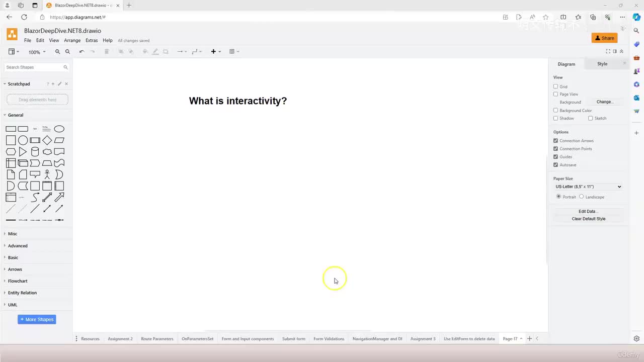The height and width of the screenshot is (362, 644).
Task: Collapse the toolbar with double chevron
Action: [x=621, y=51]
